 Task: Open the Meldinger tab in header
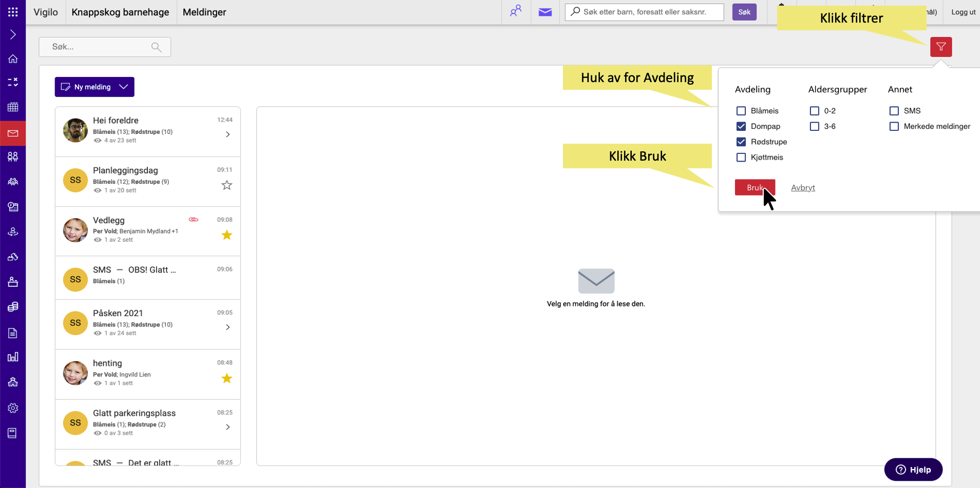(204, 12)
